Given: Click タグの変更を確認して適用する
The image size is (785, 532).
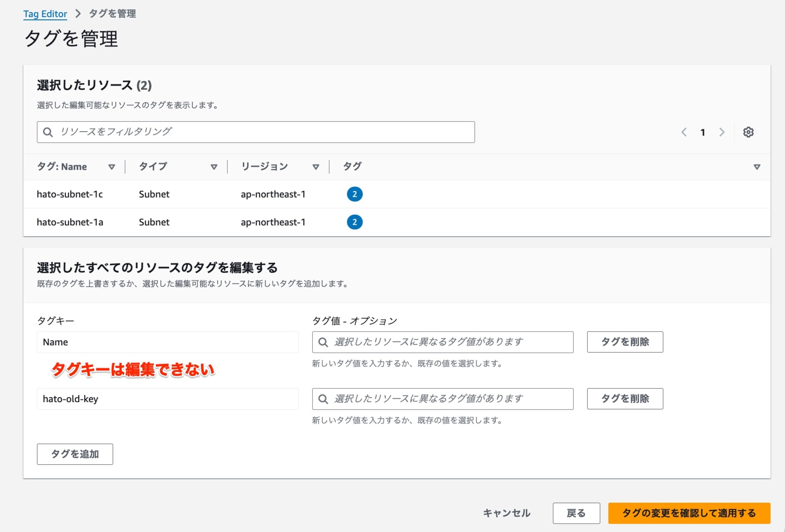Looking at the screenshot, I should [689, 513].
